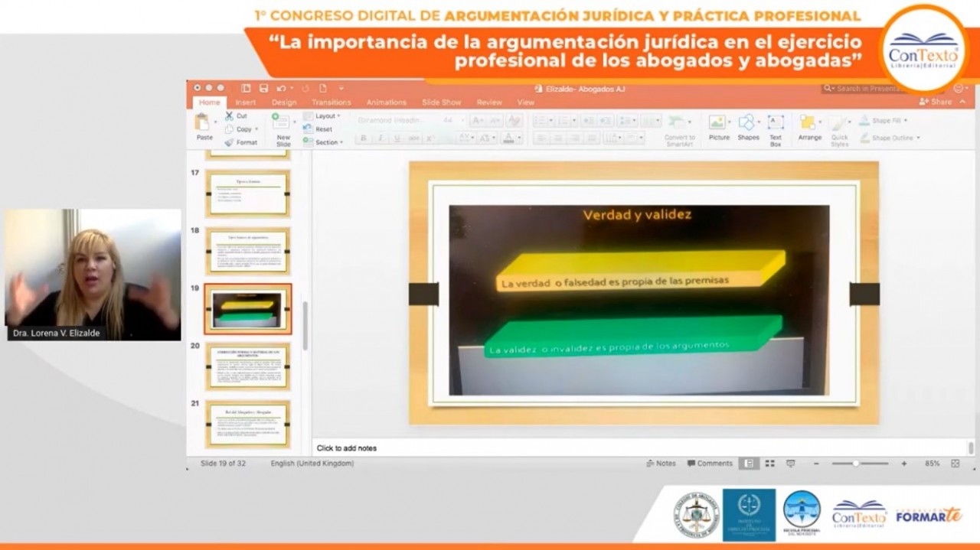The height and width of the screenshot is (550, 980).
Task: Click the redo arrow in title bar
Action: pos(305,88)
